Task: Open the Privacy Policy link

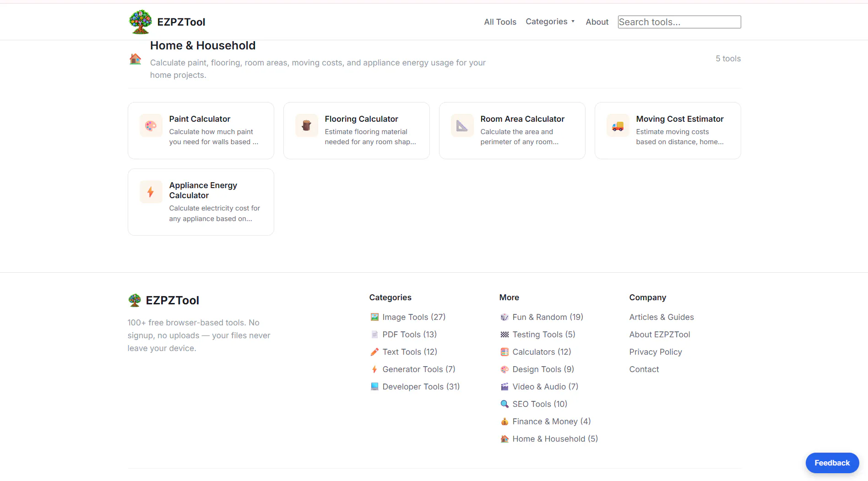Action: click(655, 352)
